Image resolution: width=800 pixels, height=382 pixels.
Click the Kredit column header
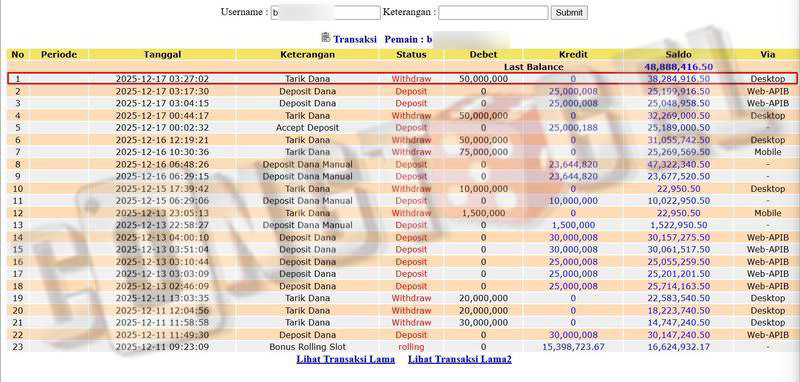click(573, 55)
